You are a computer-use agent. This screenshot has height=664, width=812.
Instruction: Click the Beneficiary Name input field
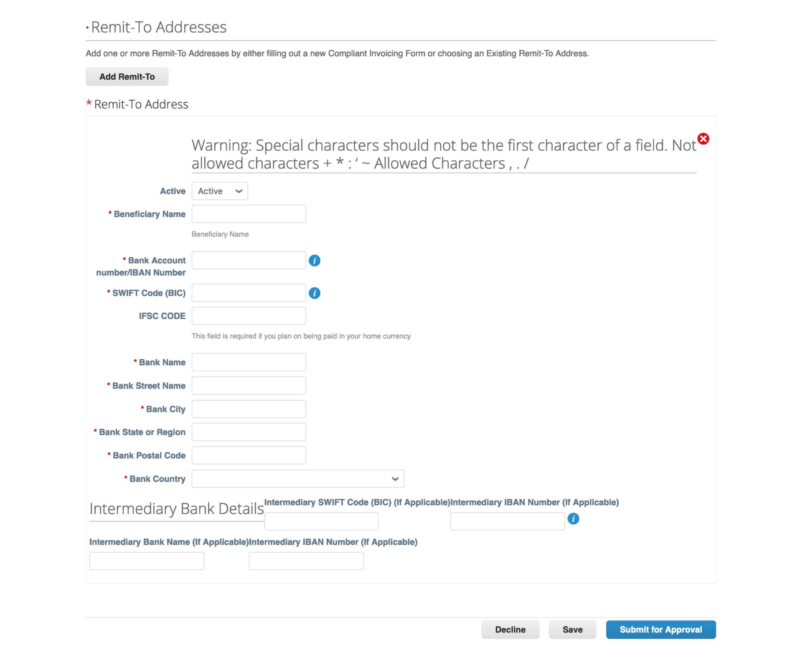pyautogui.click(x=248, y=214)
